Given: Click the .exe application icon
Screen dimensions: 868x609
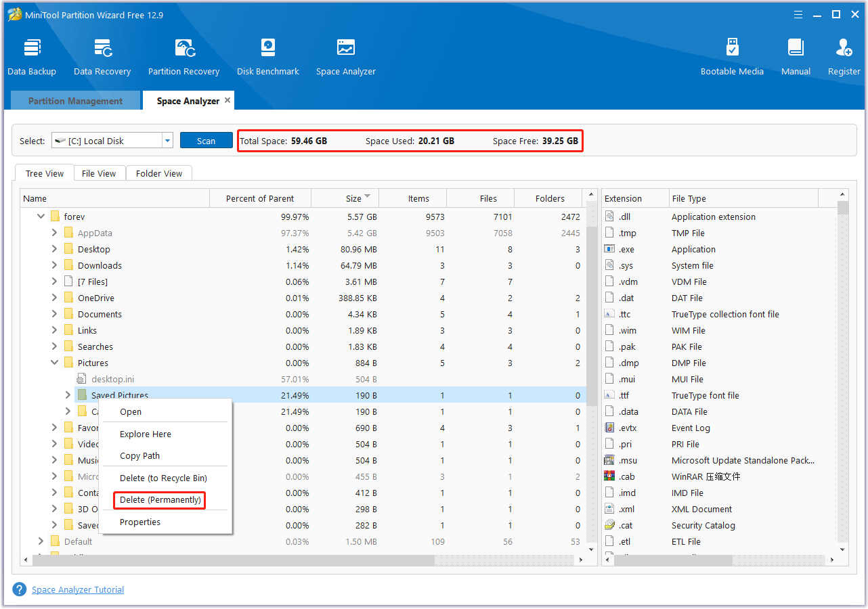Looking at the screenshot, I should click(x=609, y=249).
